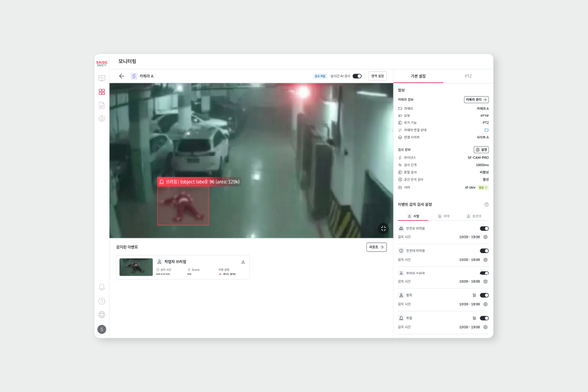588x392 pixels.
Task: Disable the 협착 detection toggle
Action: coord(484,295)
